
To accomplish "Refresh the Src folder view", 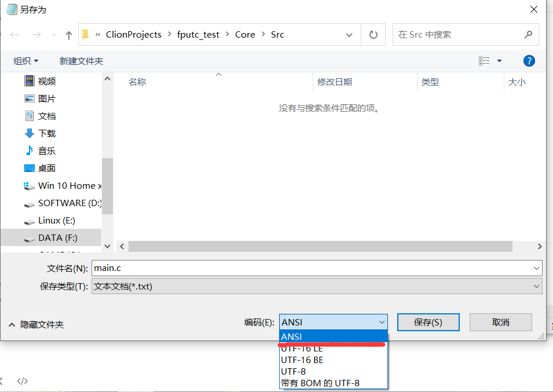I will pos(373,35).
